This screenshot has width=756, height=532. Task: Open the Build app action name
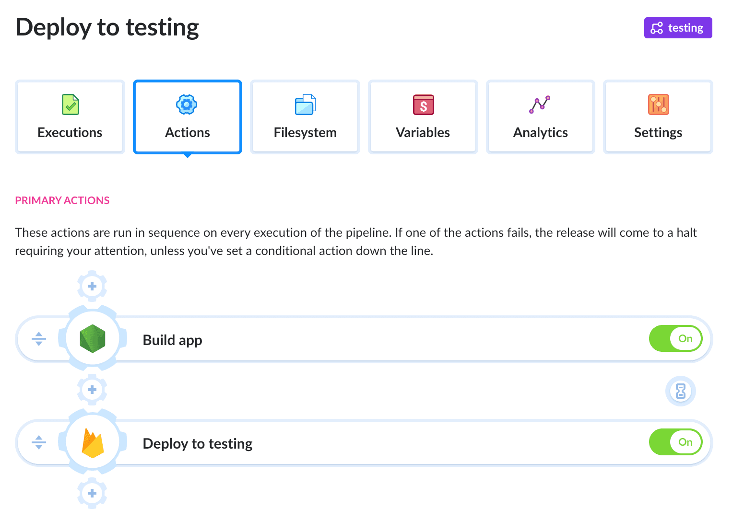tap(172, 340)
